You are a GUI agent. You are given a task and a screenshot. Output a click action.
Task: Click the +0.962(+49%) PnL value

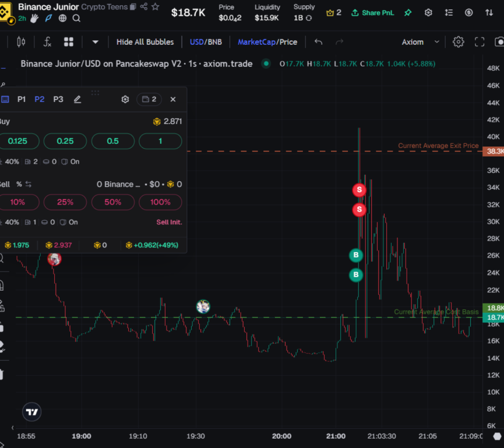151,245
